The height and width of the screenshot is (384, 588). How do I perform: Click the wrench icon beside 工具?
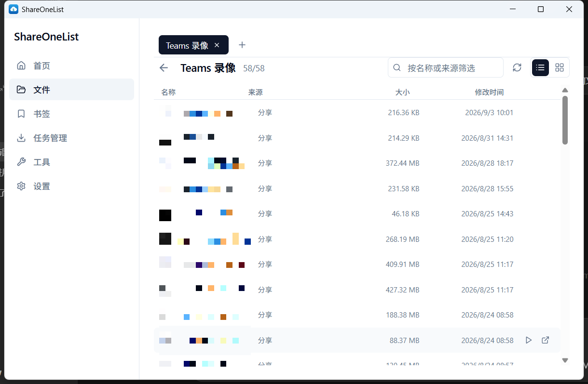(x=21, y=162)
